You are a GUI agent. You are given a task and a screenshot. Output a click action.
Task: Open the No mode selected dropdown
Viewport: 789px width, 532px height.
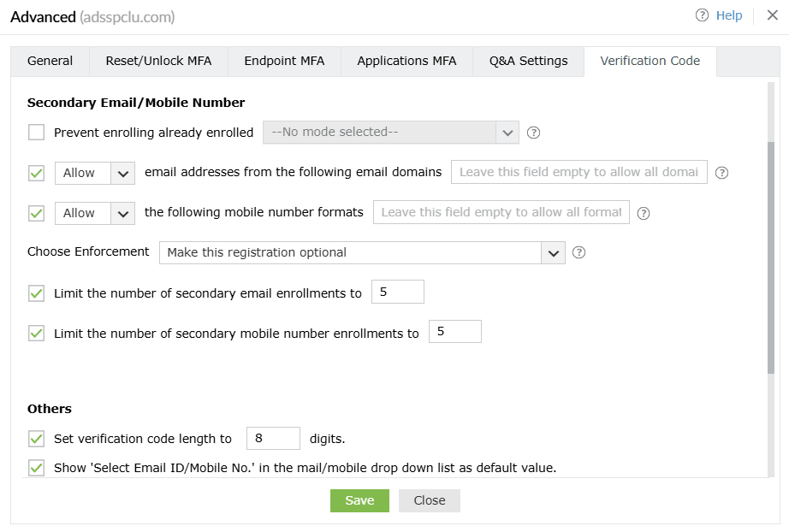pyautogui.click(x=391, y=133)
